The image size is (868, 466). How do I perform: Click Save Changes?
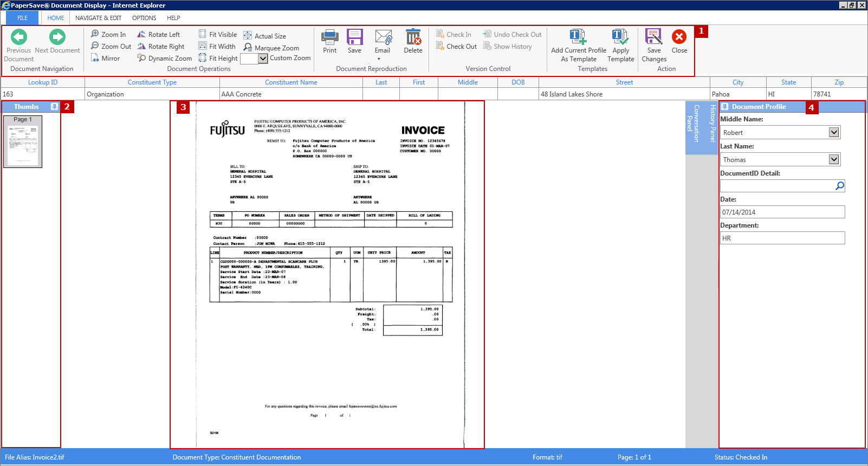654,46
